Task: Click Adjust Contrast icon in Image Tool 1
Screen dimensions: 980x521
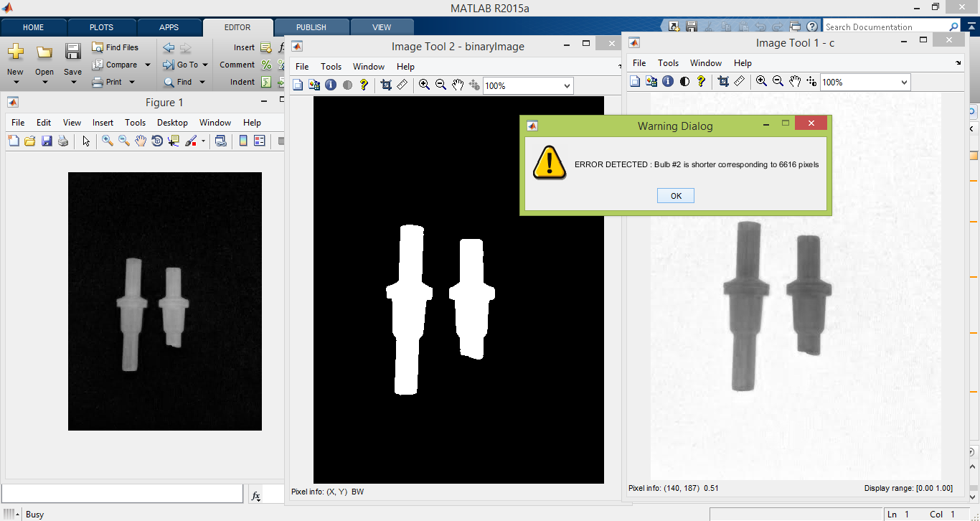Action: (x=684, y=82)
